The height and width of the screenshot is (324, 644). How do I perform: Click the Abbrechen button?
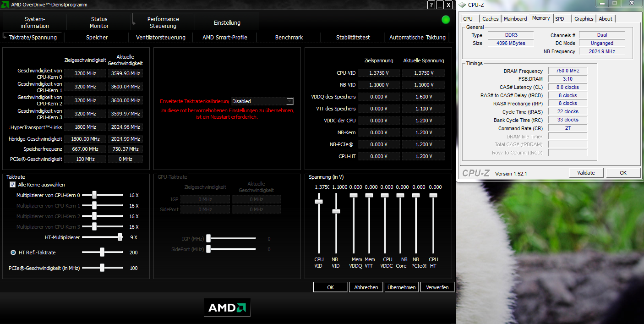point(366,287)
